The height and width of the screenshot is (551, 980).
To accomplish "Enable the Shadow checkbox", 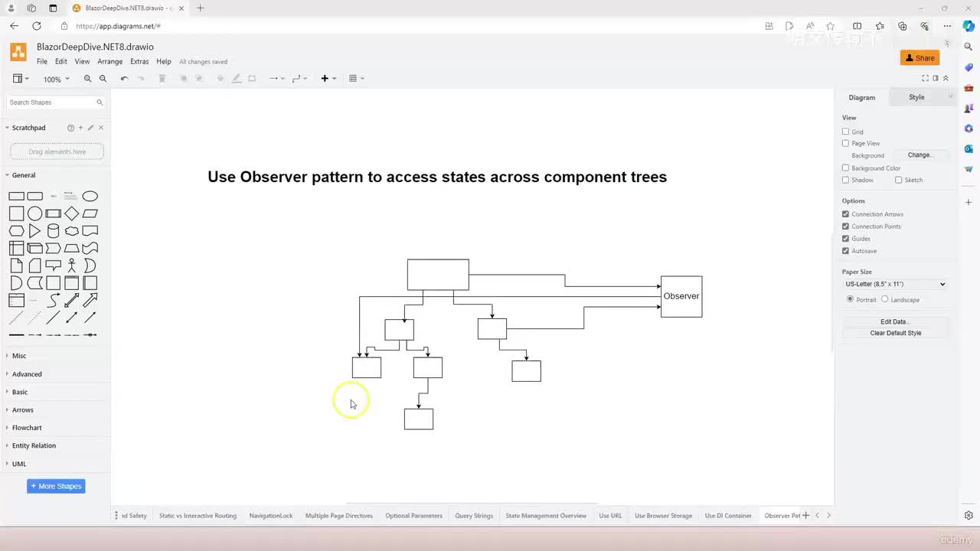I will click(846, 180).
